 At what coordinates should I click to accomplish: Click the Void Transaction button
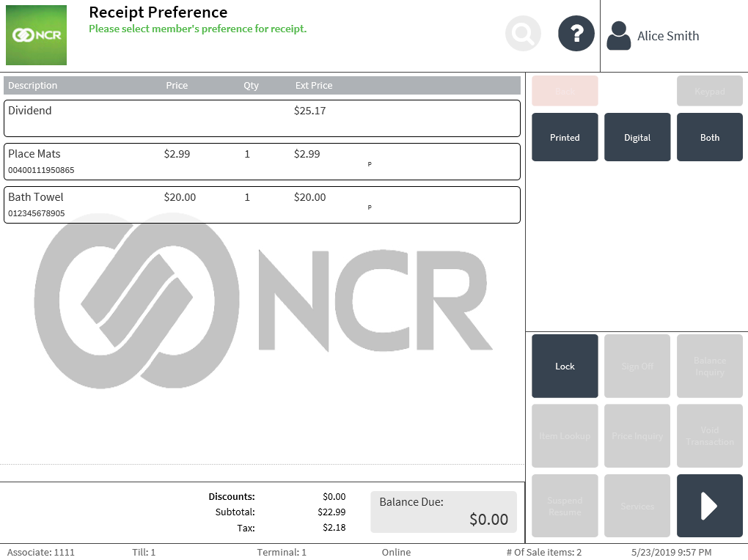point(709,436)
